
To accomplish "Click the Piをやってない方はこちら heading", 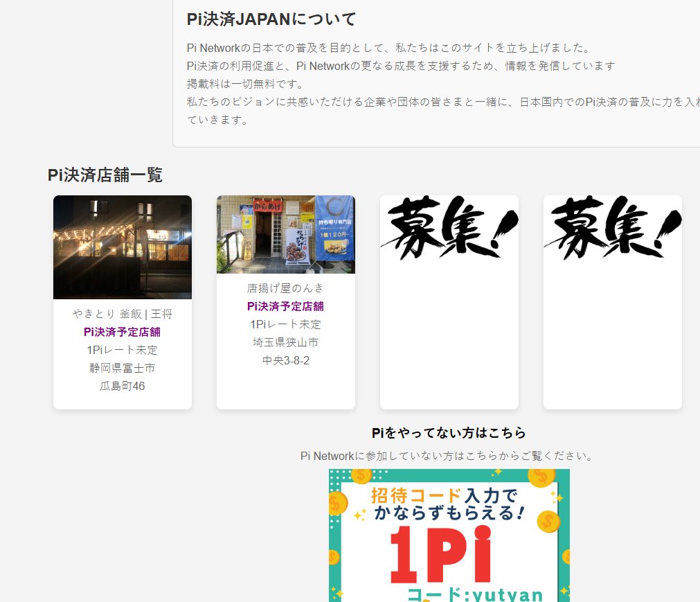I will coord(449,433).
